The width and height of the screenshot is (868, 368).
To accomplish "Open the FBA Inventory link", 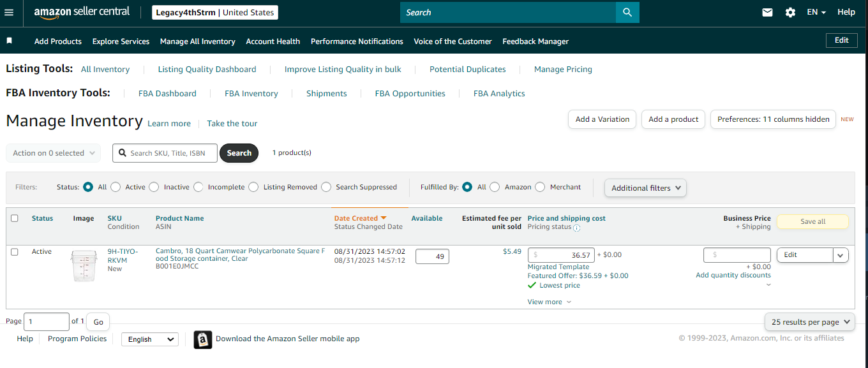I will point(251,93).
